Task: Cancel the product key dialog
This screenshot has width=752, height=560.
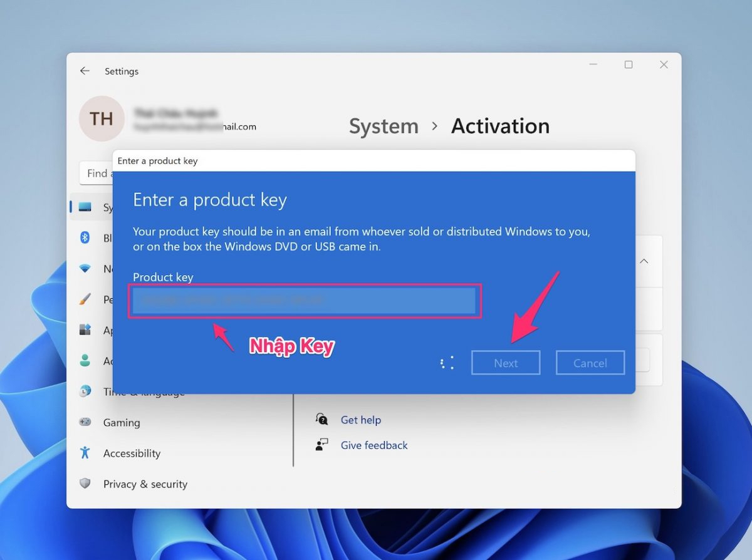Action: [x=590, y=363]
